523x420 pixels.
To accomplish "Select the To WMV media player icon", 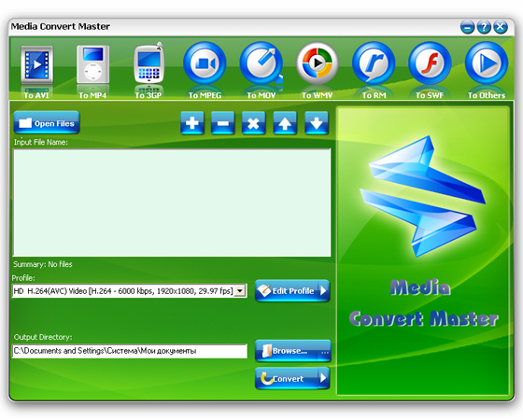I will pyautogui.click(x=318, y=63).
